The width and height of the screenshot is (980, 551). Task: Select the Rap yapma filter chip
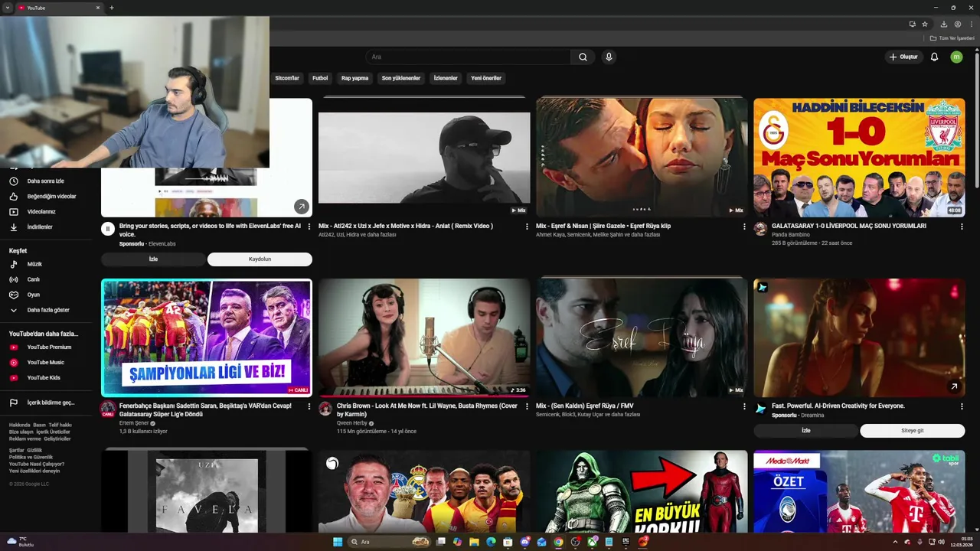[x=354, y=78]
